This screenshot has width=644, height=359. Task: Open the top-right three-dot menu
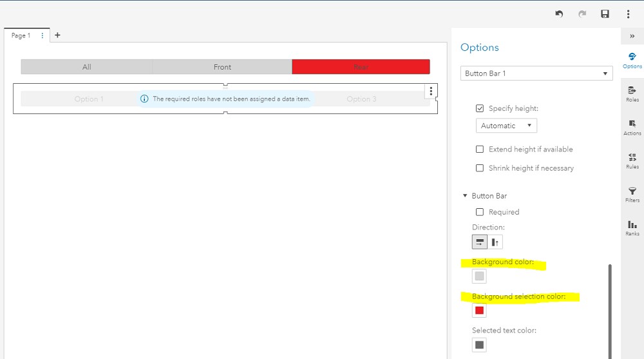coord(628,14)
